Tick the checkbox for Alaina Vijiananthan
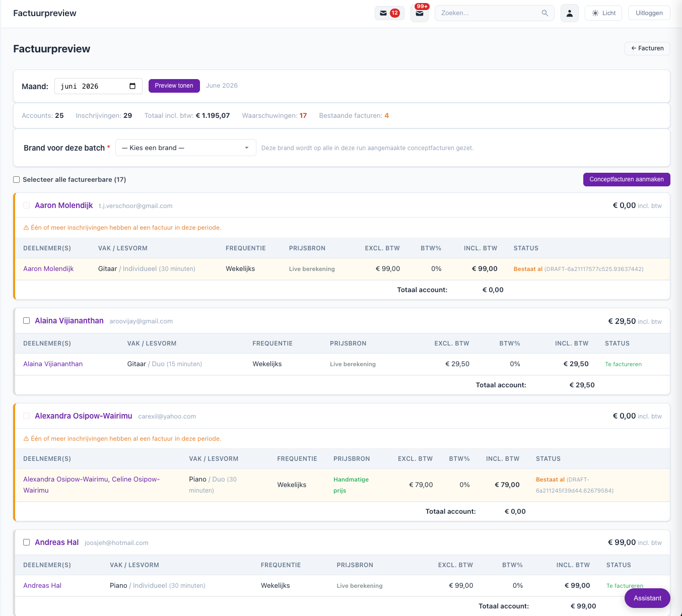 (27, 321)
